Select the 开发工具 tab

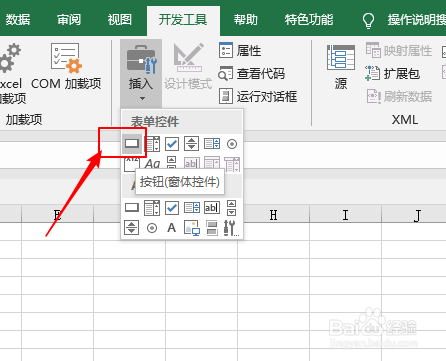click(183, 20)
